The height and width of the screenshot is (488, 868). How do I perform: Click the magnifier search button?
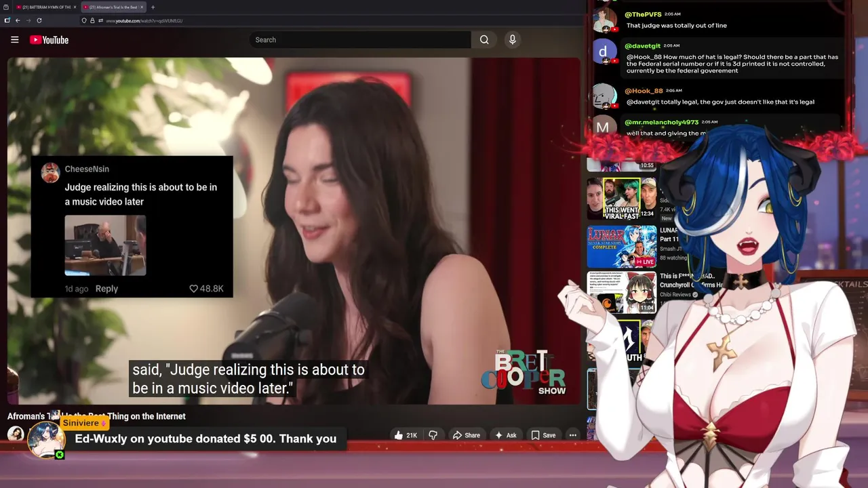click(484, 40)
